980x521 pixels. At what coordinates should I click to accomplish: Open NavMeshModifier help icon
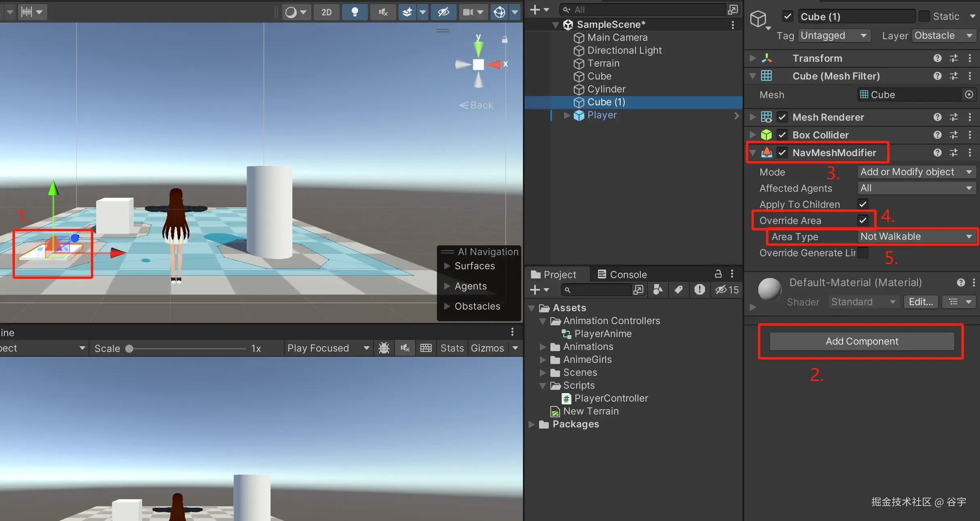click(x=937, y=153)
